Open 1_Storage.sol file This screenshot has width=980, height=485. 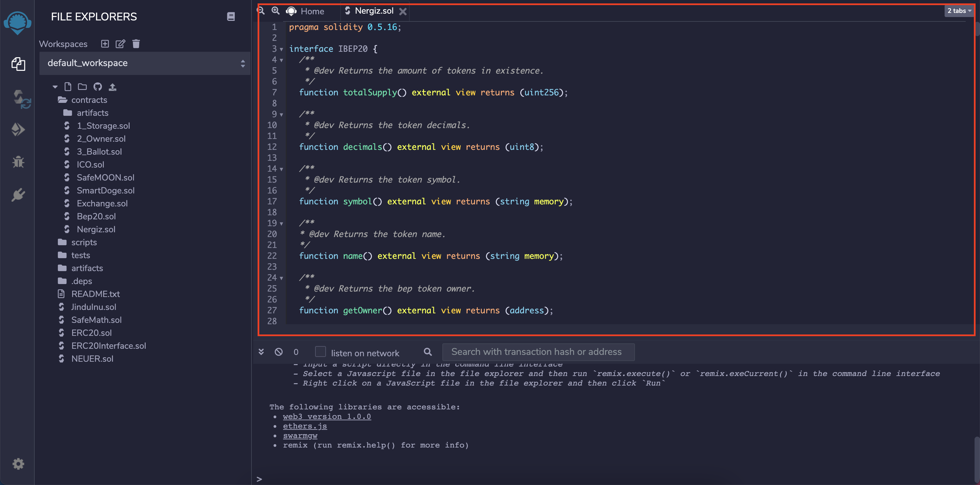click(x=97, y=126)
